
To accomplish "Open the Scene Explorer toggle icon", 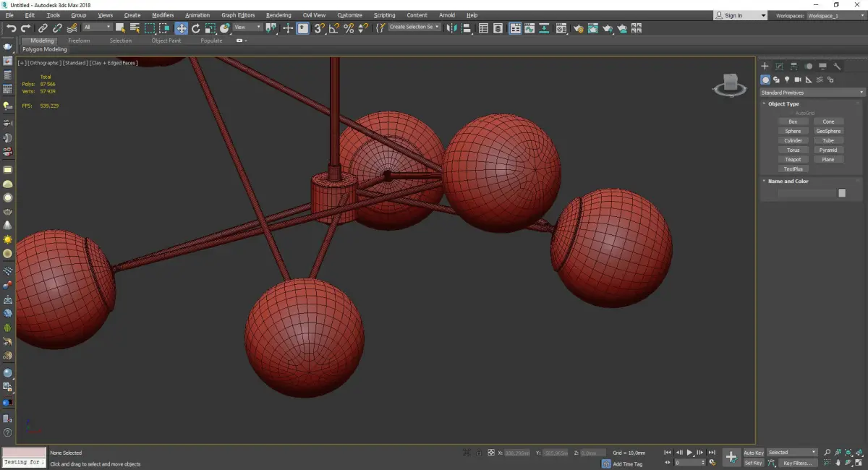I will [482, 28].
